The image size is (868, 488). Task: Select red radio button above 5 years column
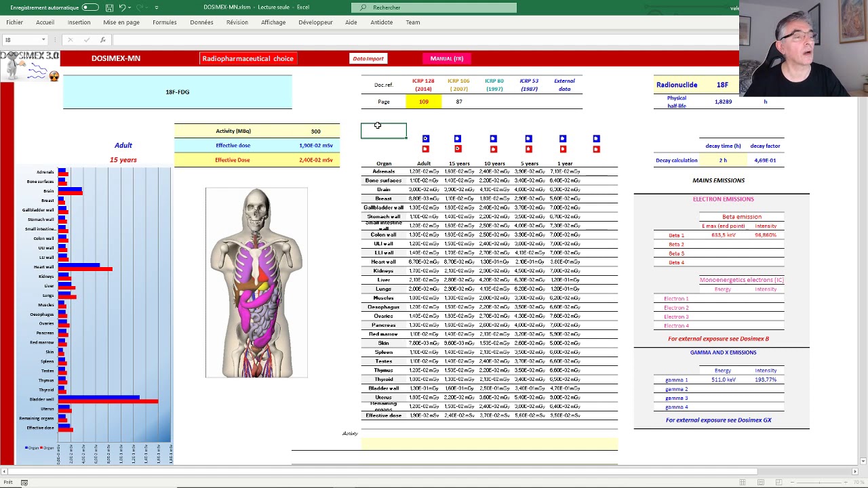(528, 149)
